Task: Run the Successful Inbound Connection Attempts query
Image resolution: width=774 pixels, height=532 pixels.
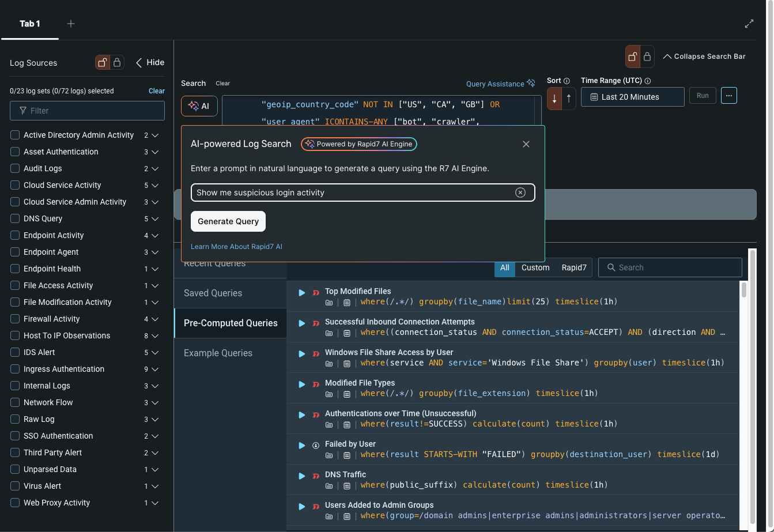Action: (x=301, y=323)
